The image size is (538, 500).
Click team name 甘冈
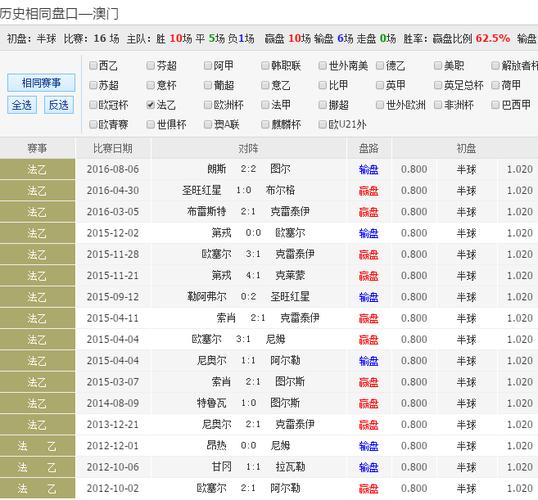(x=222, y=467)
